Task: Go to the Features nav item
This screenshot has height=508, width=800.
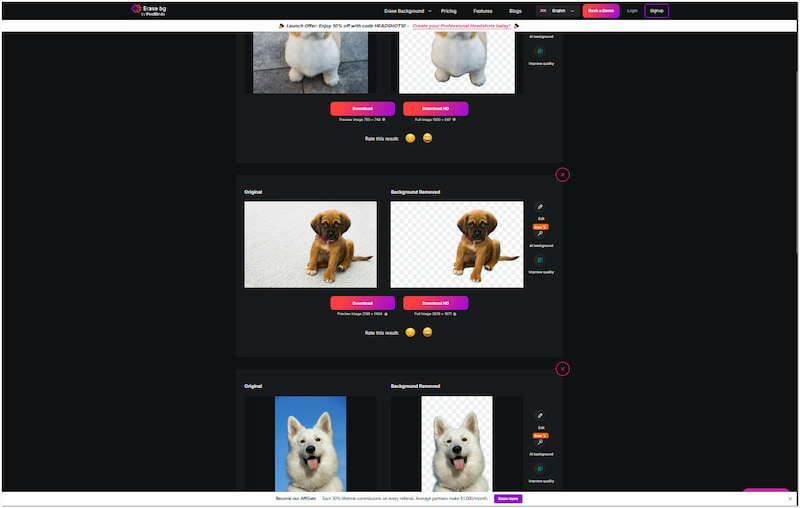Action: click(x=483, y=10)
